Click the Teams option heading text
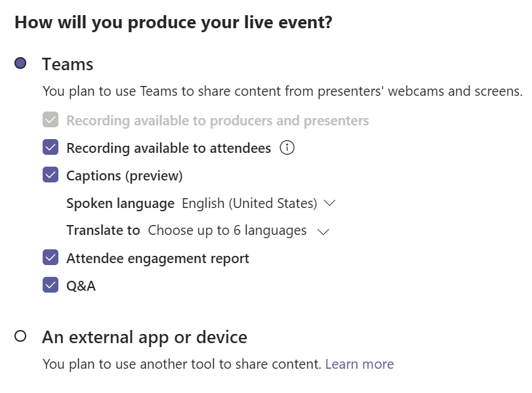Viewport: 532px width, 393px height. tap(68, 64)
